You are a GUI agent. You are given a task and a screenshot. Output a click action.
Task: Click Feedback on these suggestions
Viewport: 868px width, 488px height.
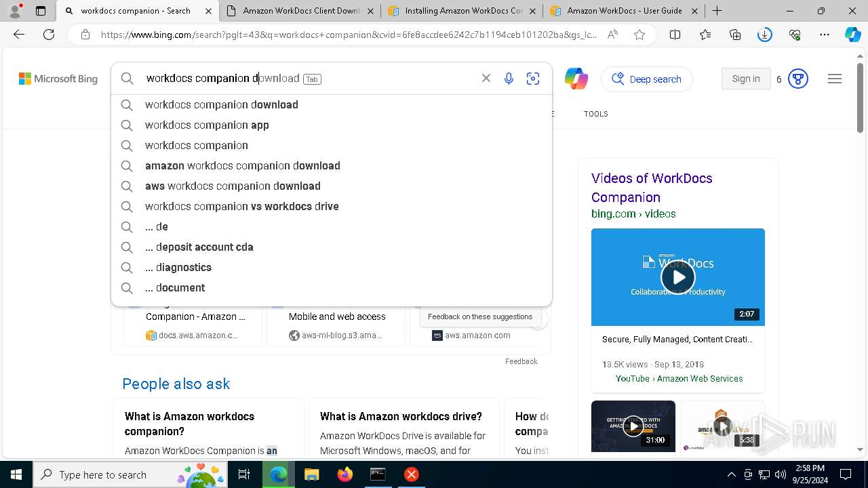click(x=480, y=317)
